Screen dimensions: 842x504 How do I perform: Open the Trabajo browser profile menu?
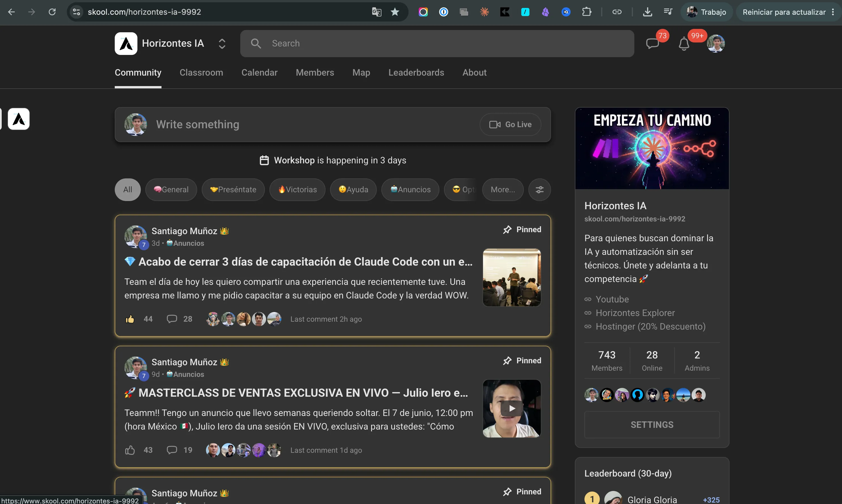tap(706, 12)
